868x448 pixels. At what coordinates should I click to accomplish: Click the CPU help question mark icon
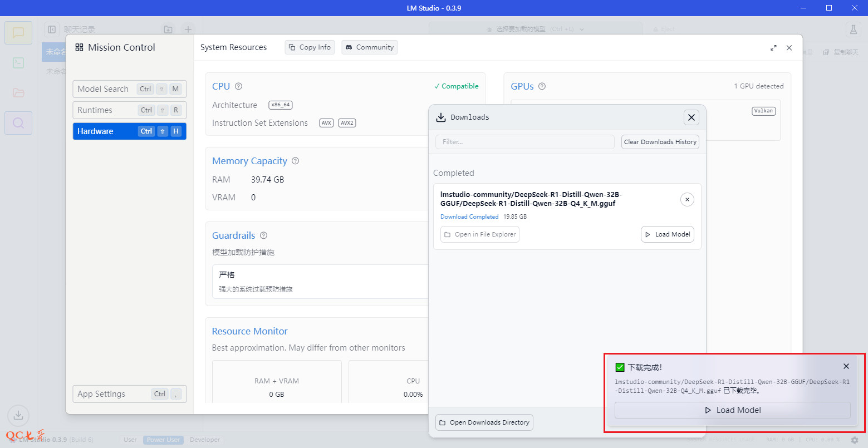pyautogui.click(x=239, y=86)
